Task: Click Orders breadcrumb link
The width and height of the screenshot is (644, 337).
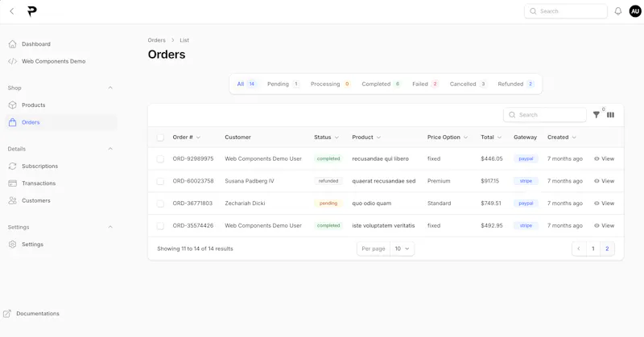Action: click(156, 40)
